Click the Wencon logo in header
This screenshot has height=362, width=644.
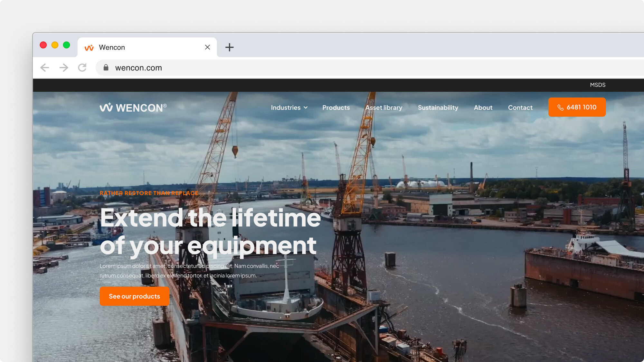(133, 107)
